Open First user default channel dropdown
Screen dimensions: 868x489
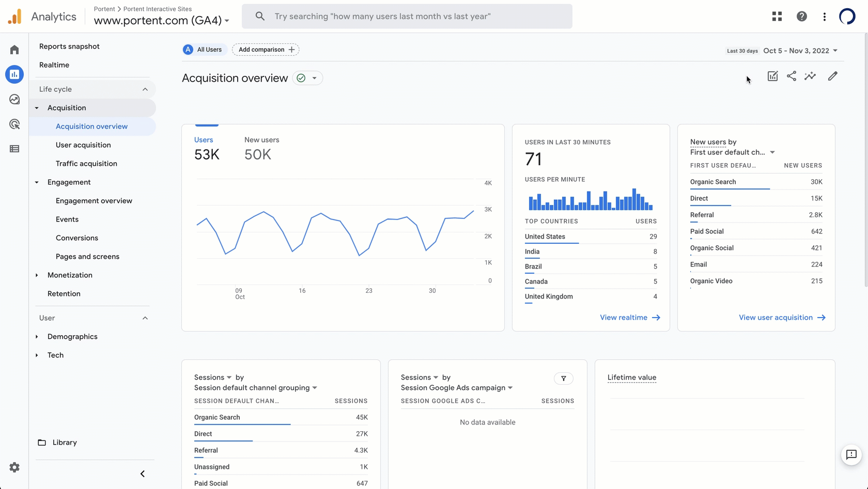tap(733, 152)
